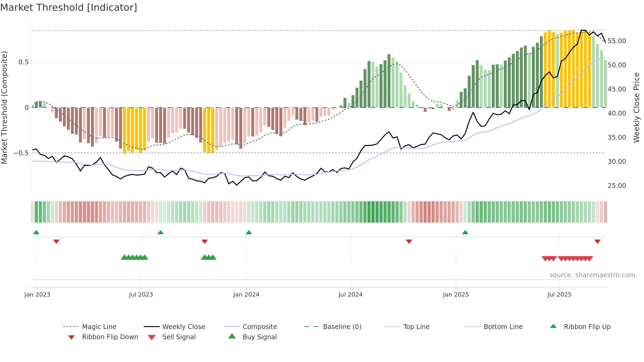Click the 40.00 price axis label

point(617,113)
